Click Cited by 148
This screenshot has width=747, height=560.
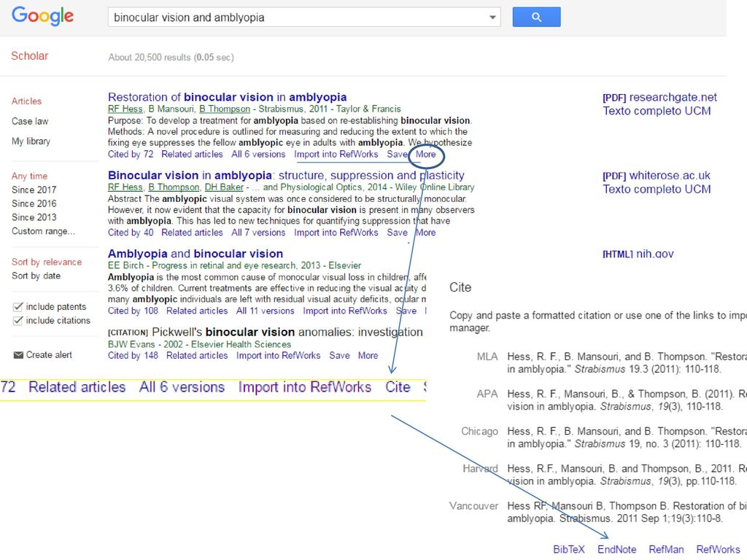pyautogui.click(x=133, y=355)
